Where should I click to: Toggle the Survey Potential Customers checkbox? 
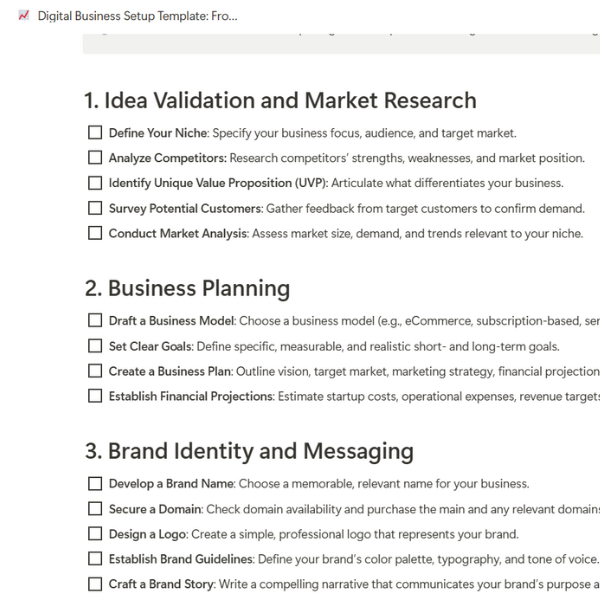point(95,208)
